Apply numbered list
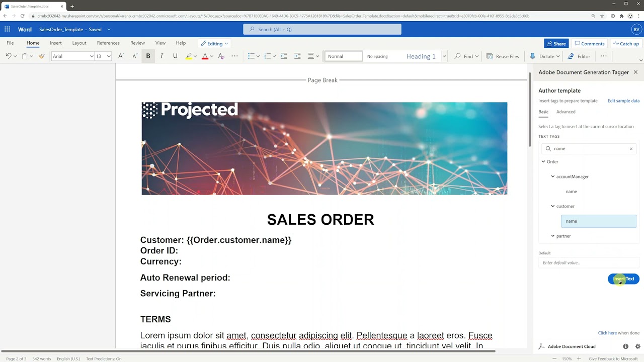The image size is (644, 362). (267, 56)
